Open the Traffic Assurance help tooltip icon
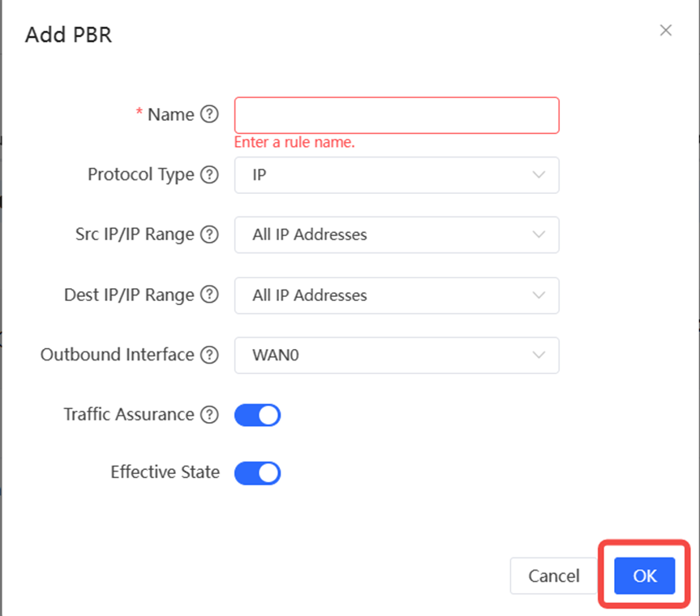700x616 pixels. (210, 415)
